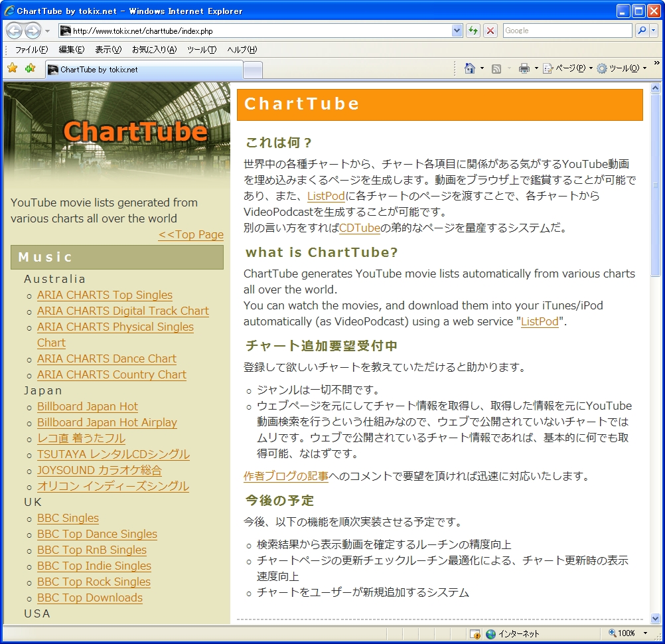
Task: Click the ListPod link in English description
Action: click(540, 321)
